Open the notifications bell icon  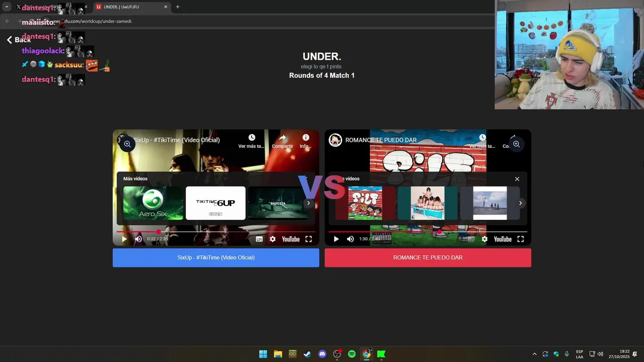click(x=635, y=354)
